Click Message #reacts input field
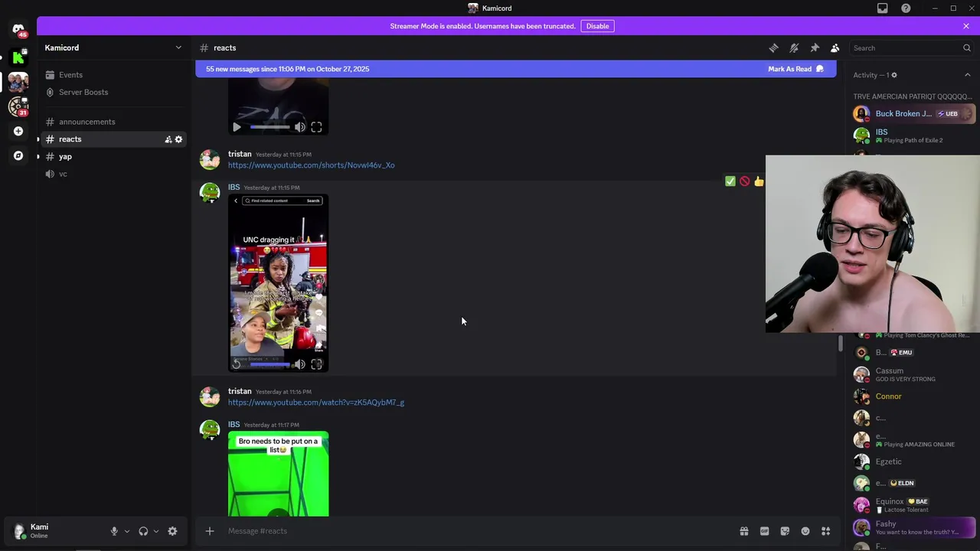 (x=475, y=531)
